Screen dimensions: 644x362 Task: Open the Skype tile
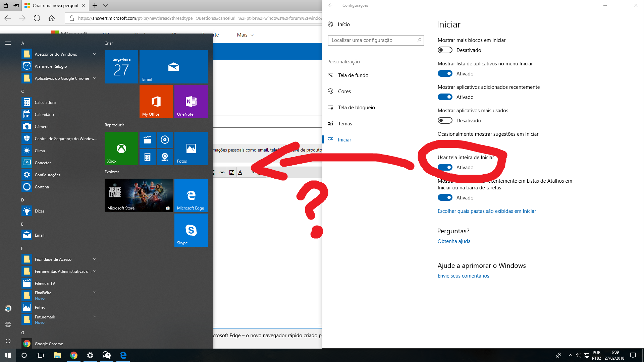[191, 230]
